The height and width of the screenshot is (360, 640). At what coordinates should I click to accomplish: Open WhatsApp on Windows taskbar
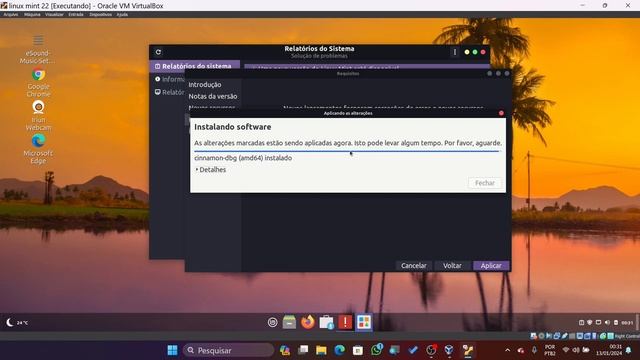tap(377, 350)
